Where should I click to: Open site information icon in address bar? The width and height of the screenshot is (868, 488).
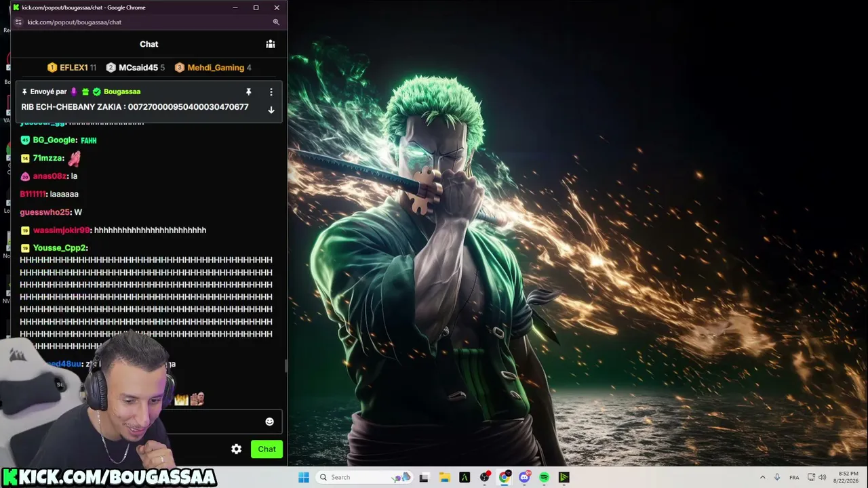coord(18,22)
